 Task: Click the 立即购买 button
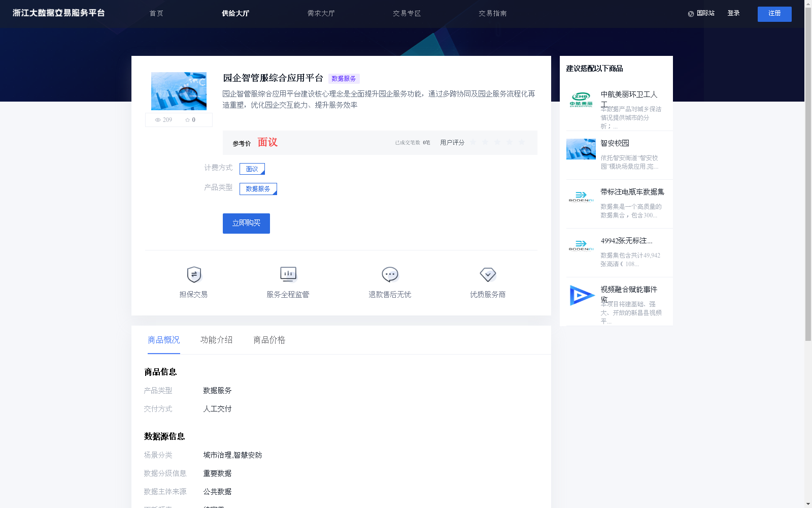246,224
